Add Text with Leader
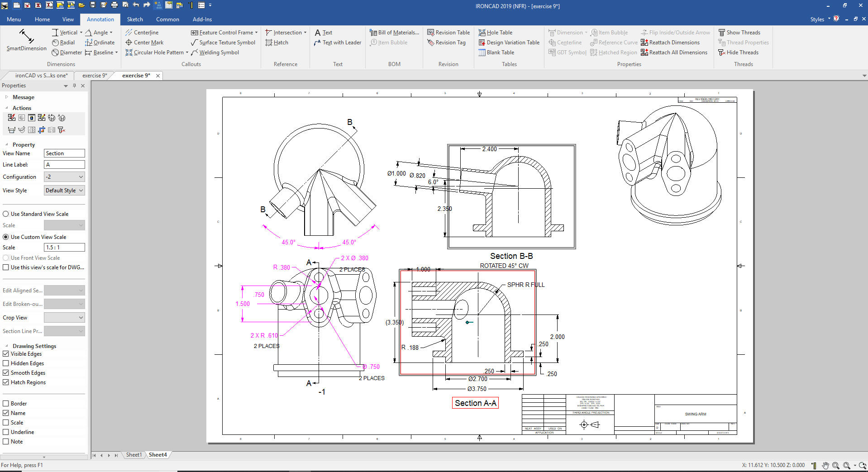Image resolution: width=868 pixels, height=472 pixels. pyautogui.click(x=338, y=43)
